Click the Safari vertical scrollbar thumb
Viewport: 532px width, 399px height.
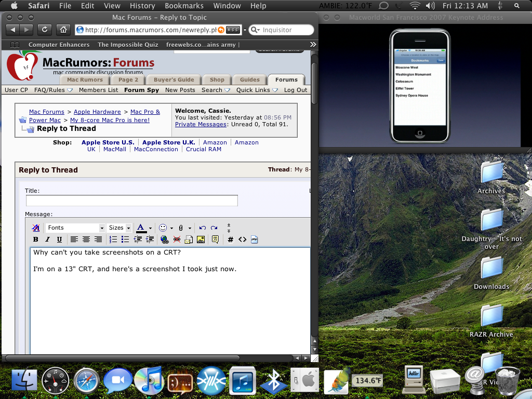(314, 83)
